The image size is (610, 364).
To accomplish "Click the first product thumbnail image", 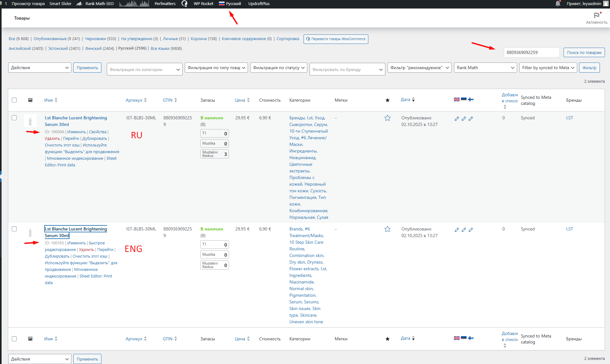I will click(30, 121).
